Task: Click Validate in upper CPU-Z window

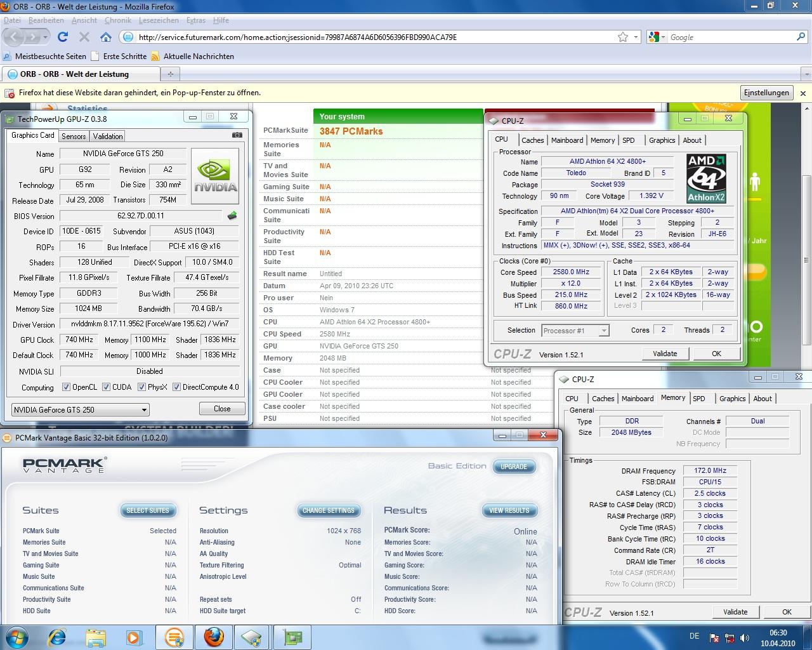Action: click(665, 354)
